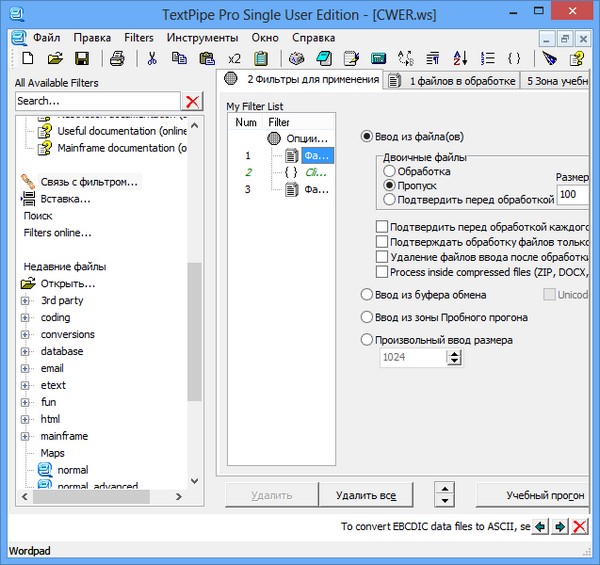Click the Search filters input field
This screenshot has height=565, width=600.
(97, 101)
